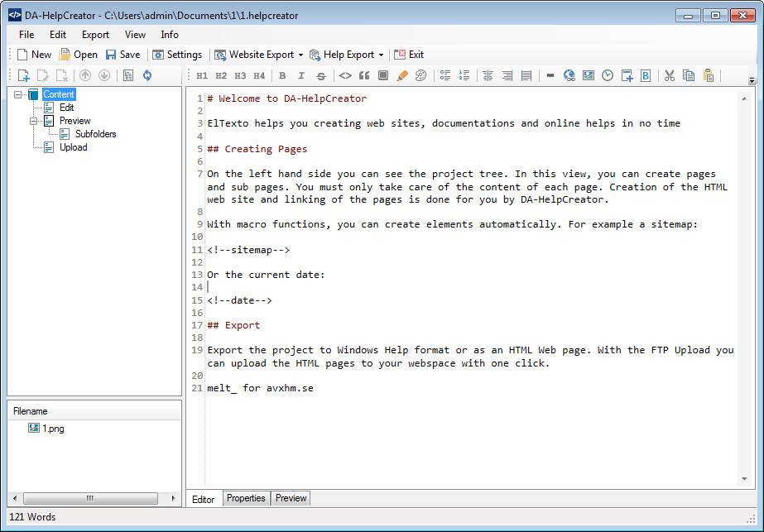Open the Export menu
Screen dimensions: 764x532
pyautogui.click(x=95, y=35)
